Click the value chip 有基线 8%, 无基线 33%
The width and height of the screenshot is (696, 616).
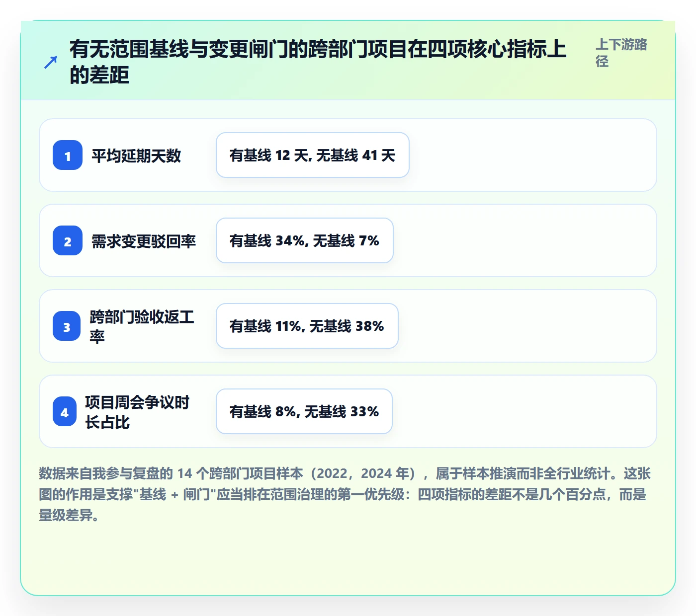click(304, 411)
